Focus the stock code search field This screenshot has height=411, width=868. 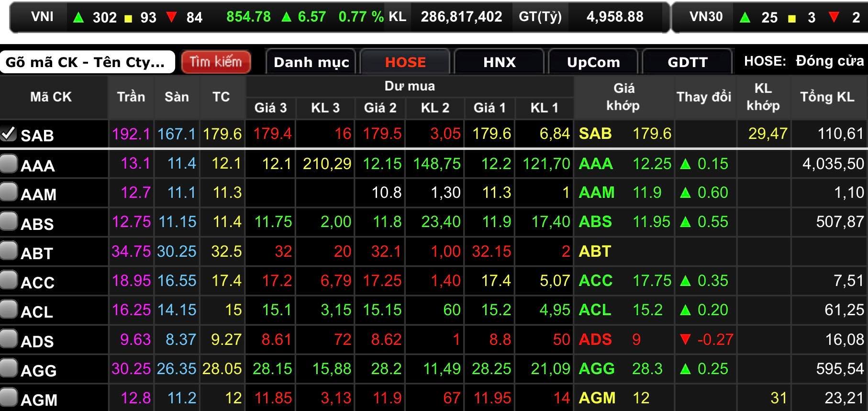pos(87,62)
